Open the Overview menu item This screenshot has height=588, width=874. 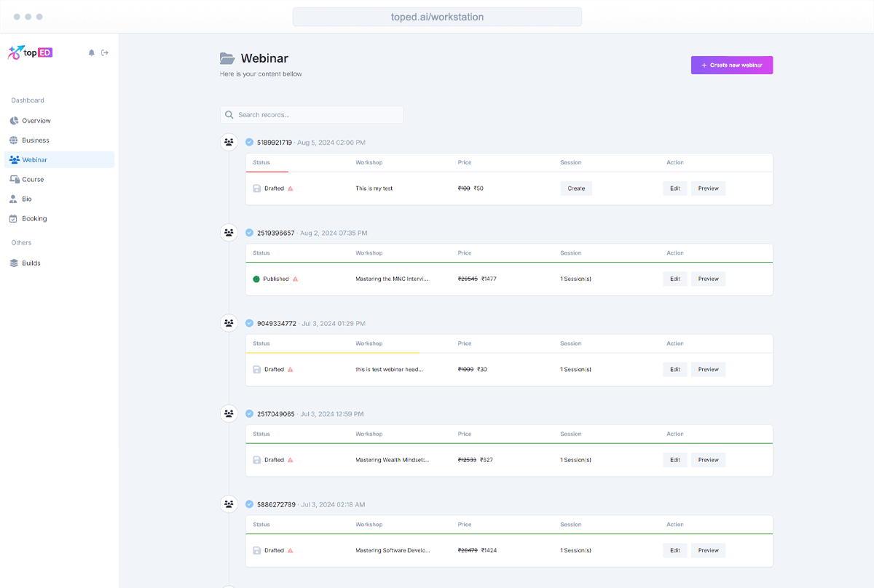tap(36, 121)
